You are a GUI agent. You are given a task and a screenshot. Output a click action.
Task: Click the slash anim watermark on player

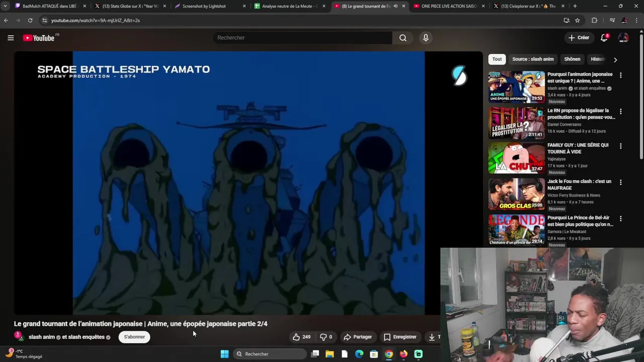tap(459, 75)
